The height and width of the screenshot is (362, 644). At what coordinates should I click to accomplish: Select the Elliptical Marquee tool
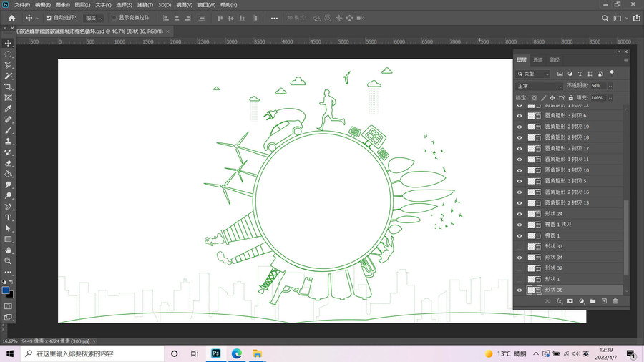(x=8, y=54)
